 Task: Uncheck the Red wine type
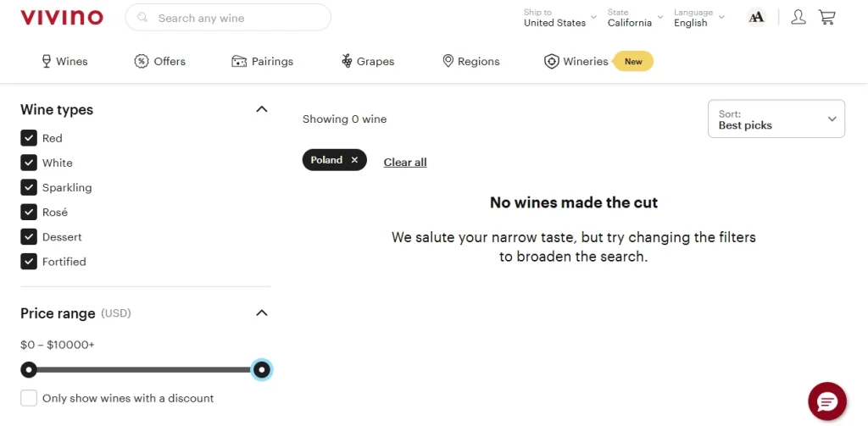click(x=29, y=138)
